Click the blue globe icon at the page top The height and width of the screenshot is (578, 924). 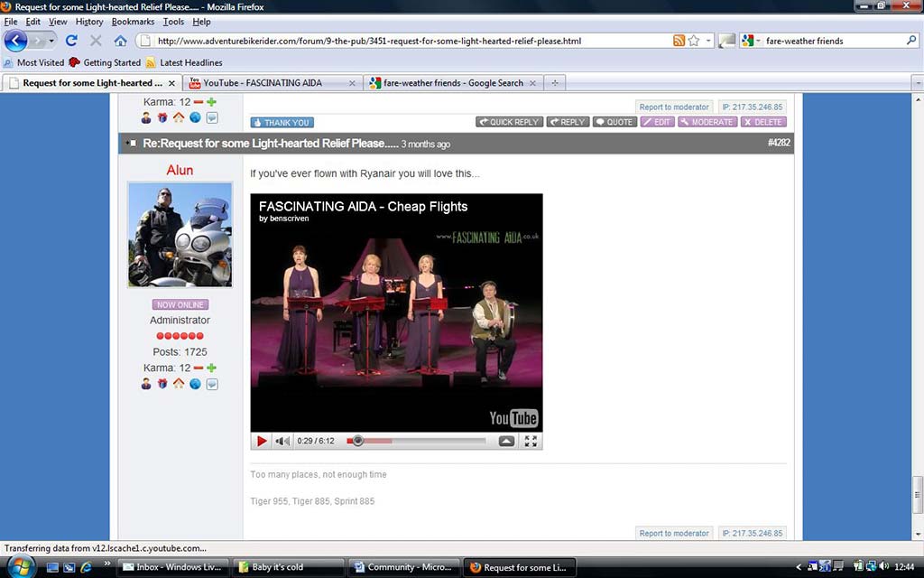pos(195,118)
